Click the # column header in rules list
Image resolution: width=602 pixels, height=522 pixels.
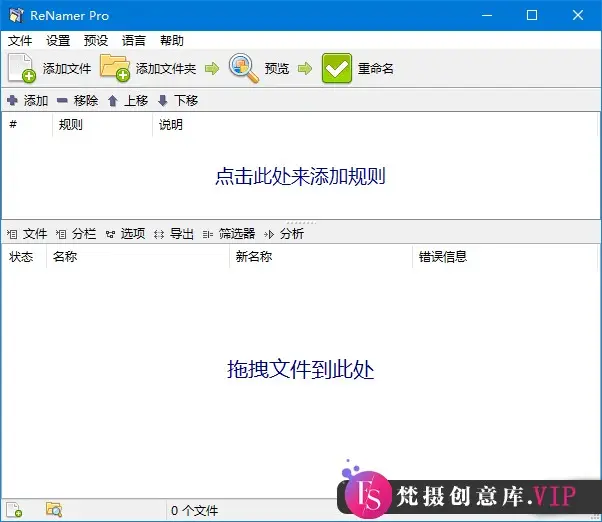tap(27, 124)
